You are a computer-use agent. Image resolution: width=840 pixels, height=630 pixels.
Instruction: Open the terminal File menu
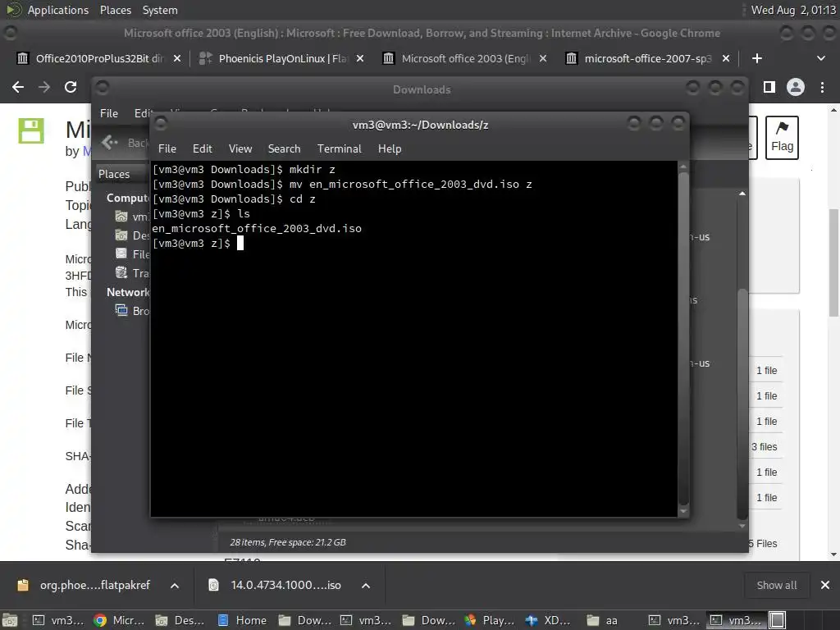tap(167, 148)
